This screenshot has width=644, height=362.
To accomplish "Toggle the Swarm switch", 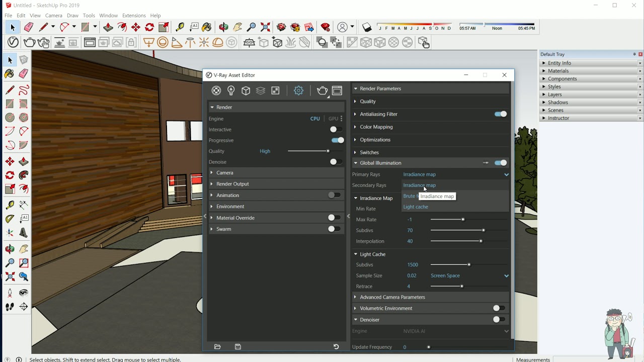I will (x=334, y=229).
